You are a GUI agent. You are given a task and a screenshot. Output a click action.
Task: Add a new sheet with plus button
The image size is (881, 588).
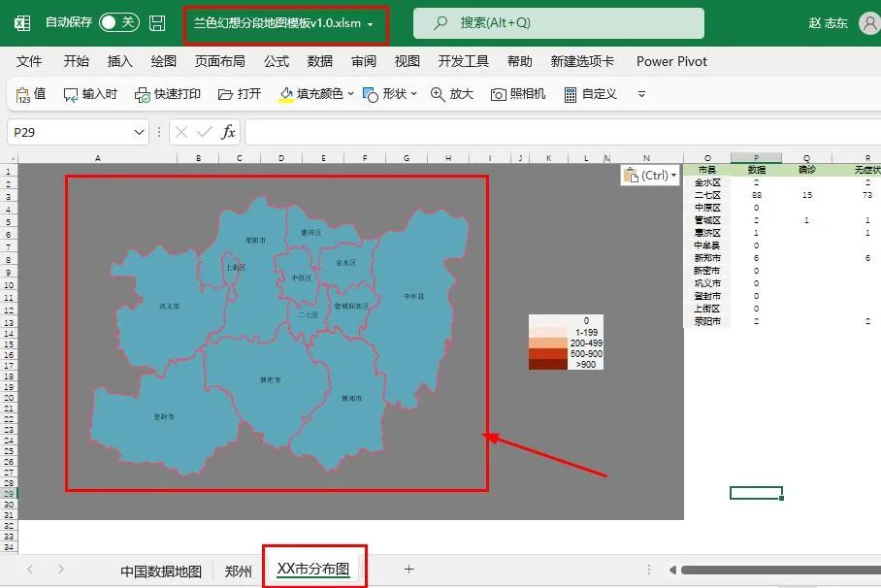coord(408,570)
